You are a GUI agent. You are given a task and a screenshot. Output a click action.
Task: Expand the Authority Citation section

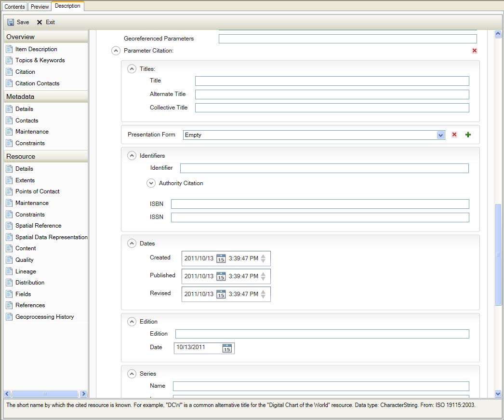pyautogui.click(x=151, y=183)
